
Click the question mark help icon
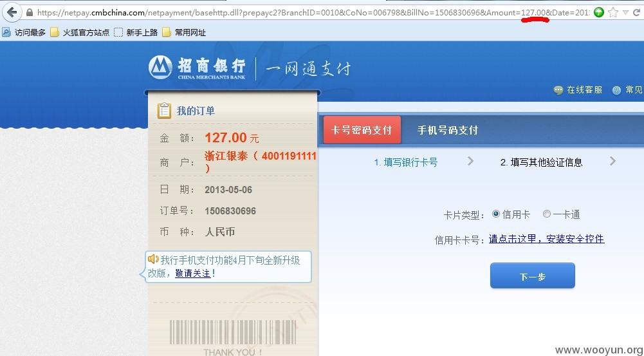tap(616, 90)
